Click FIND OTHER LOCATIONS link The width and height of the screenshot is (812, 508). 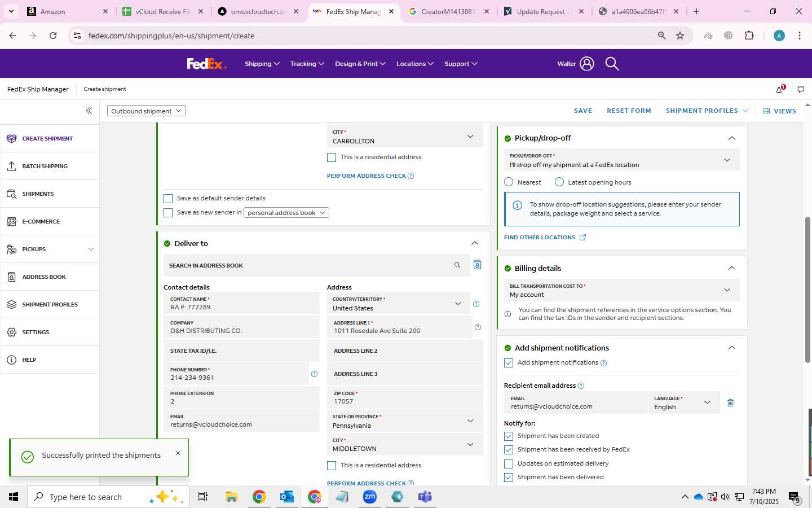pyautogui.click(x=545, y=237)
